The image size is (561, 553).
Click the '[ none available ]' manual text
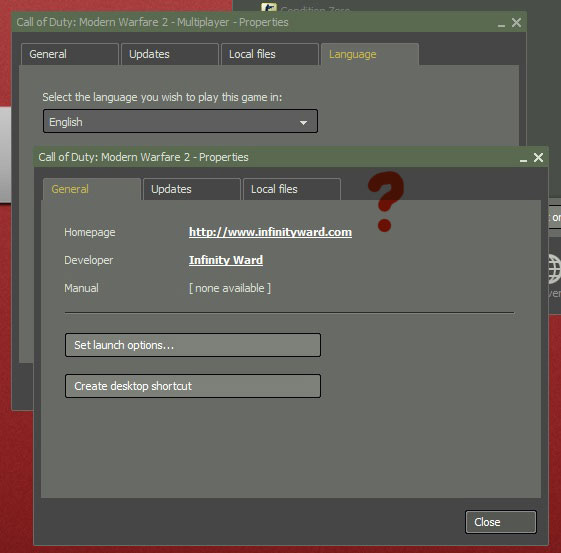[230, 288]
